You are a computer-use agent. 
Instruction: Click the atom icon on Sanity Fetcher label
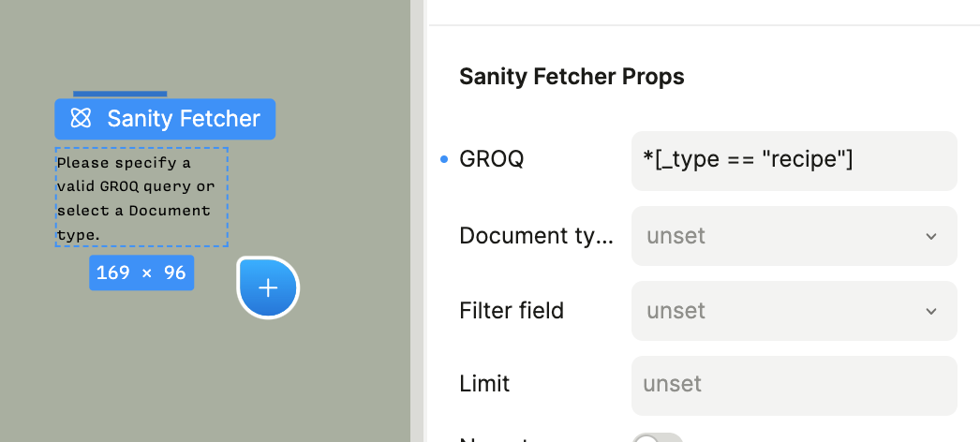(82, 119)
